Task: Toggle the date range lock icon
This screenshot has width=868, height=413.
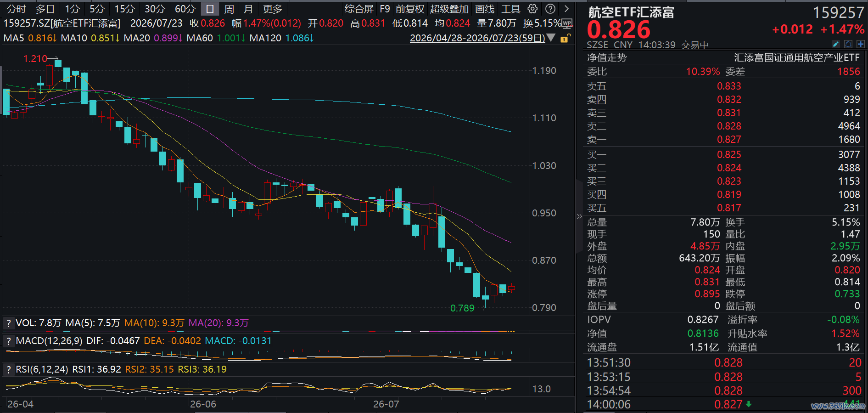Action: coord(566,38)
